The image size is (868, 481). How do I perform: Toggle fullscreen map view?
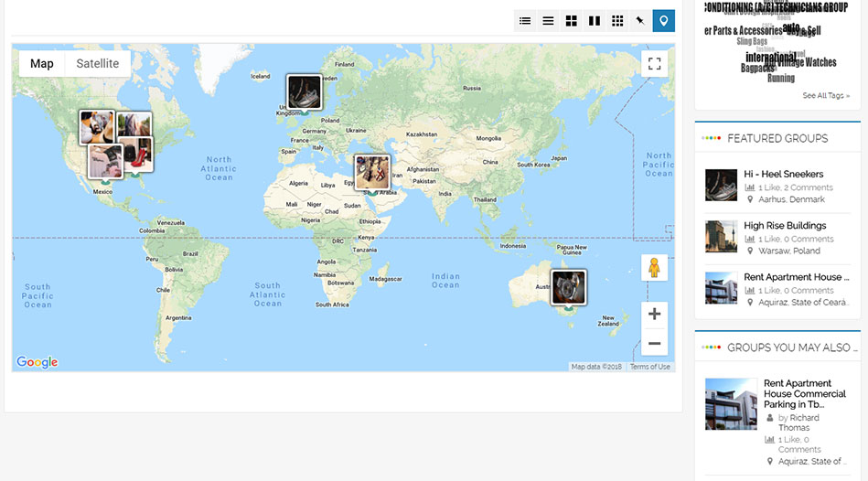coord(654,64)
